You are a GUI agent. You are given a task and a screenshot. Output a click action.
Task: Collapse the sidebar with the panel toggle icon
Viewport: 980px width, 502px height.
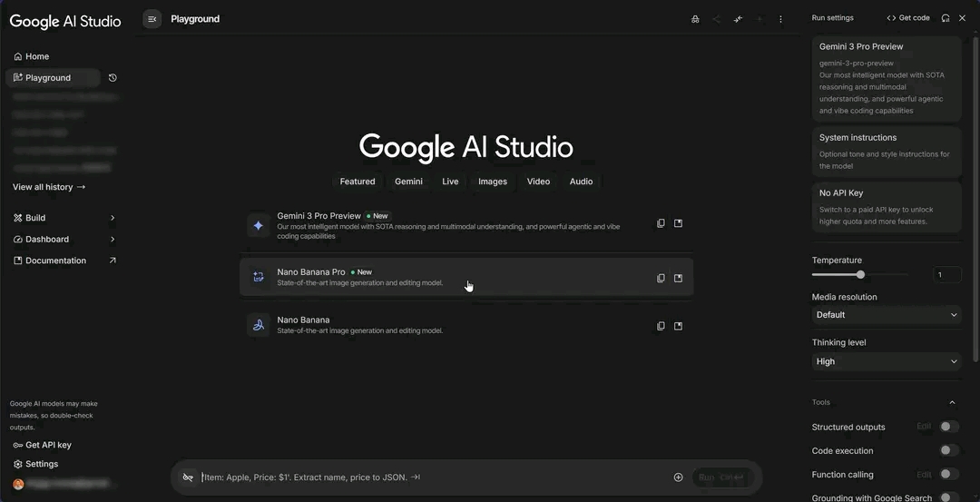152,19
